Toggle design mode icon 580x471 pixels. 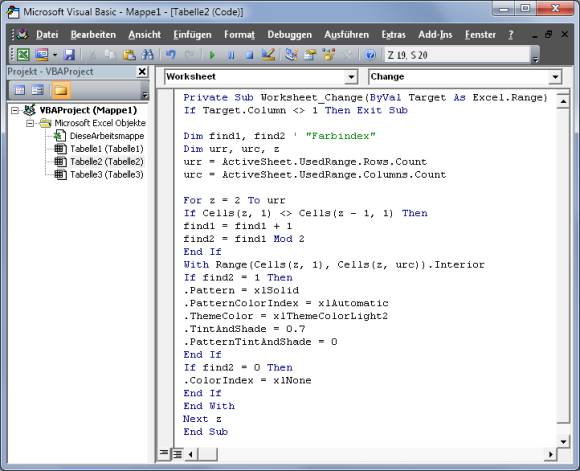pyautogui.click(x=268, y=55)
